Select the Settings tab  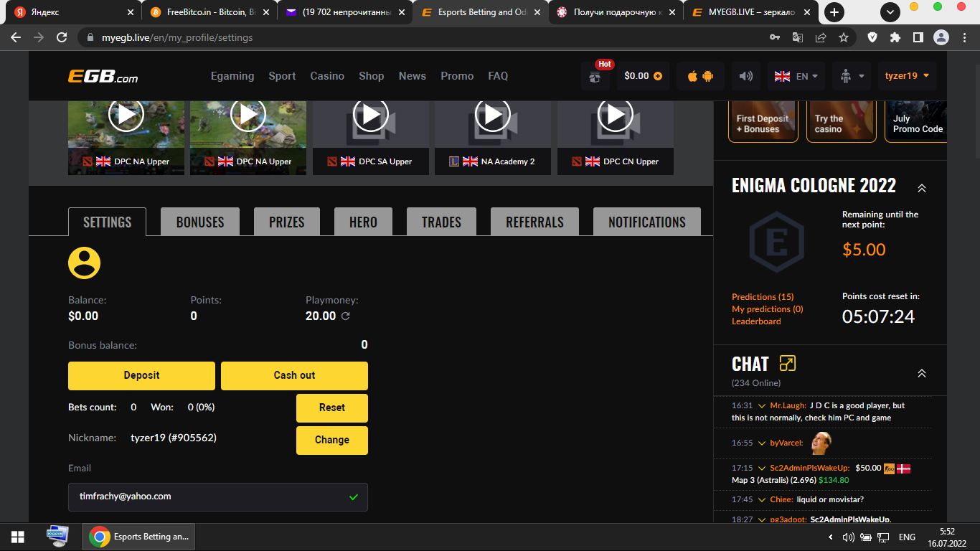[107, 222]
